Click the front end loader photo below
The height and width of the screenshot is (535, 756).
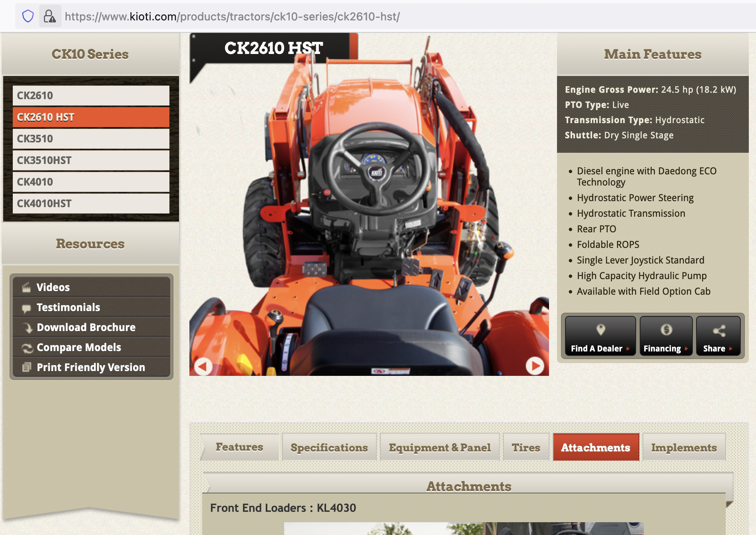coord(464,529)
